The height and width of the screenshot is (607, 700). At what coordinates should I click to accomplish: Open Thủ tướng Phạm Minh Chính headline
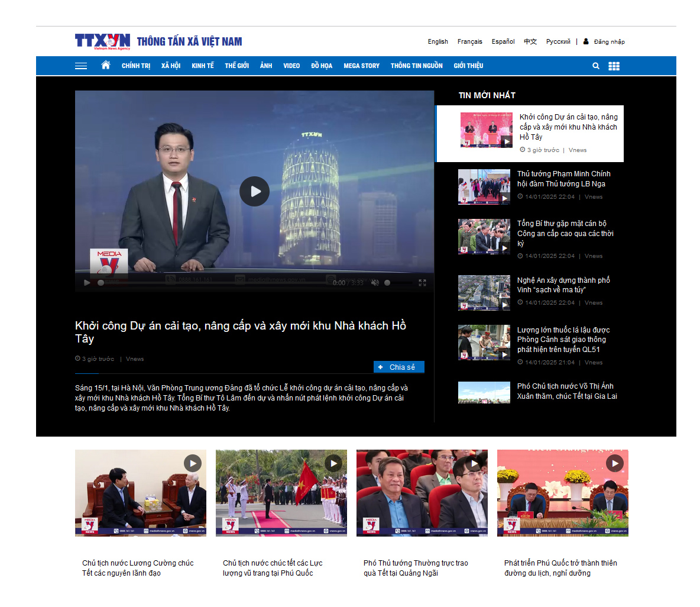563,179
